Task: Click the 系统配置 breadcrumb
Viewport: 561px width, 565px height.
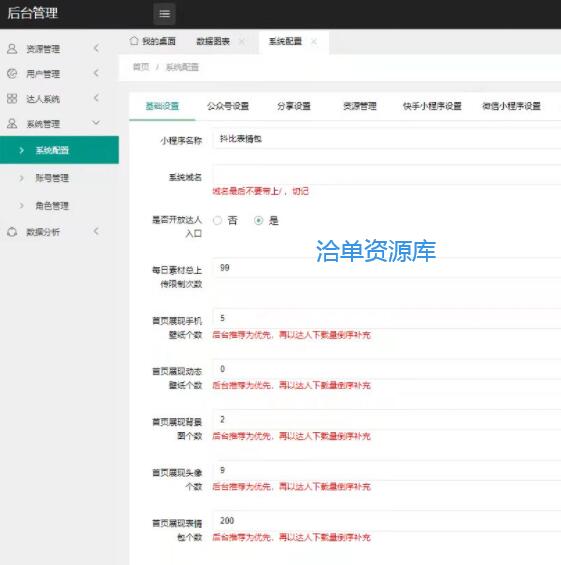Action: click(182, 67)
